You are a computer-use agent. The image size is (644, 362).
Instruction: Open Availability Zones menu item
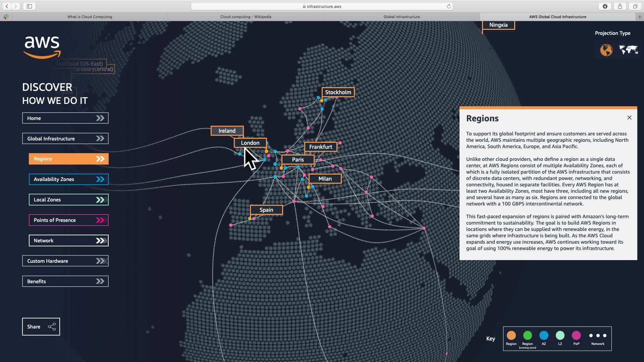click(68, 179)
